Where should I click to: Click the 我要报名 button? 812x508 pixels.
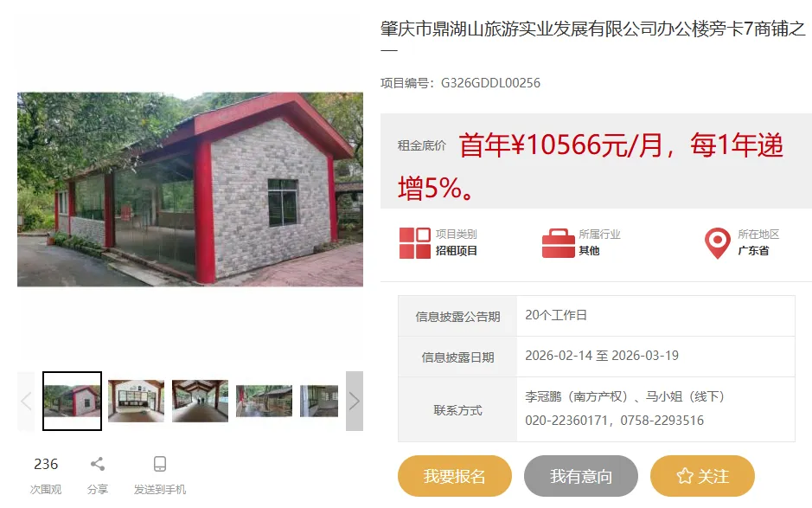coord(455,476)
